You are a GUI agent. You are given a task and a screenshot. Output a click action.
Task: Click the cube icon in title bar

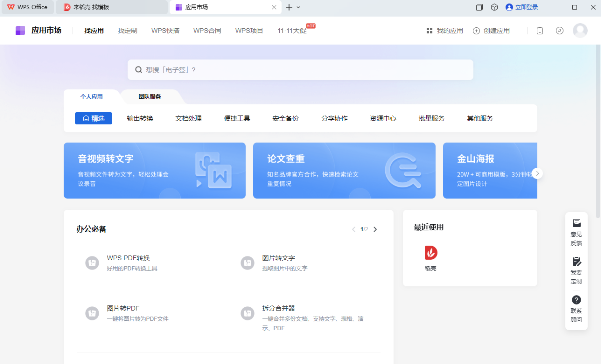tap(494, 7)
